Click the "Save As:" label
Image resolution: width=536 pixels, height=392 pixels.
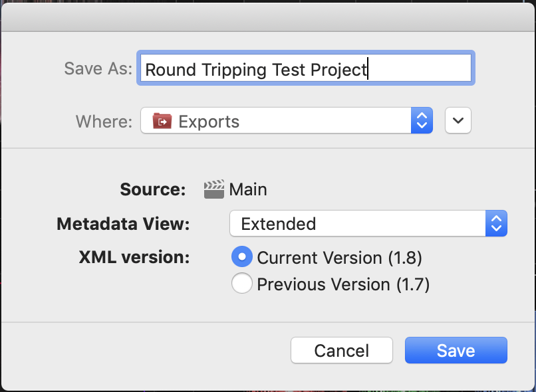pos(98,69)
